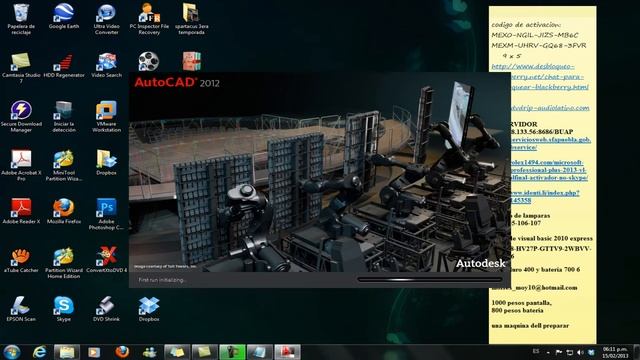Open the microsoft professional-plus-2013 link

coord(548,170)
